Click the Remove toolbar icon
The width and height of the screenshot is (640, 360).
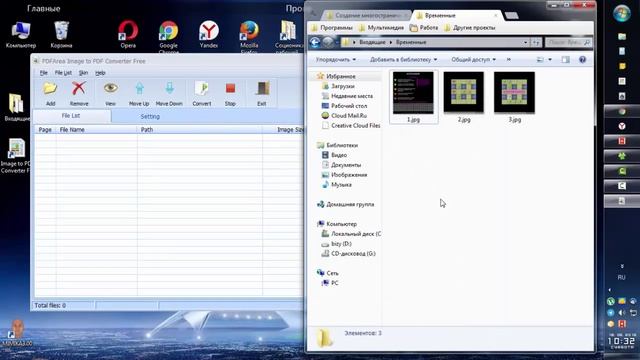[79, 89]
